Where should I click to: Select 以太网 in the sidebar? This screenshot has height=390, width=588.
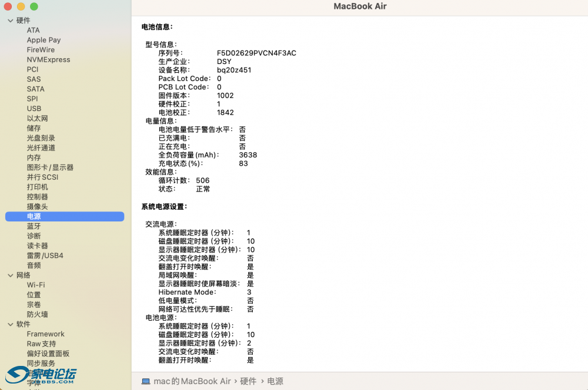coord(37,119)
